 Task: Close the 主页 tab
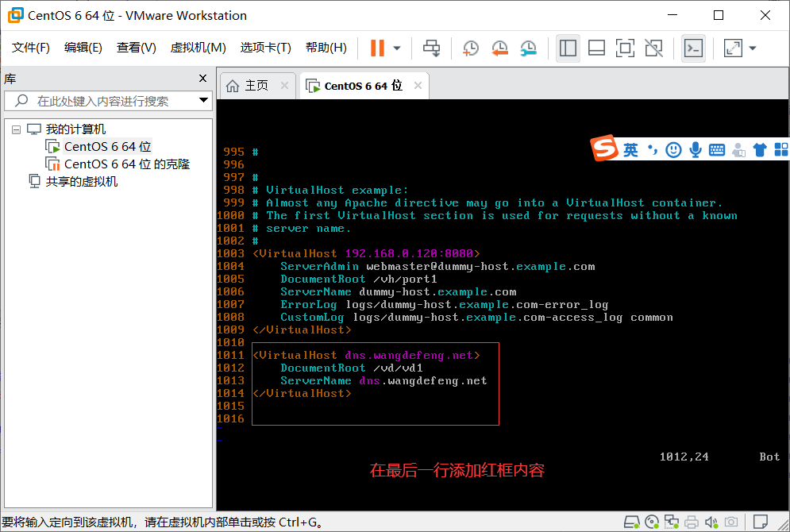pos(285,85)
